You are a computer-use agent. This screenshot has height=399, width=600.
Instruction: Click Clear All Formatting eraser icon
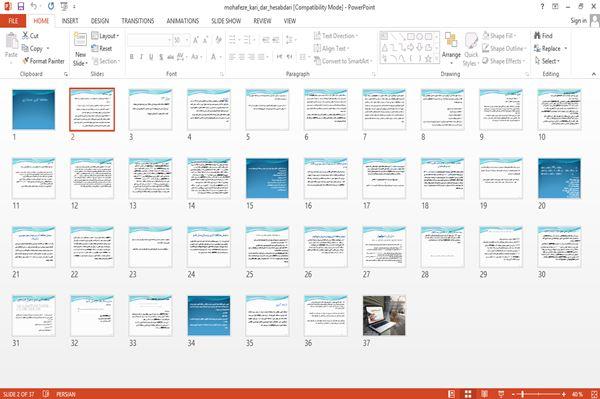(x=218, y=40)
